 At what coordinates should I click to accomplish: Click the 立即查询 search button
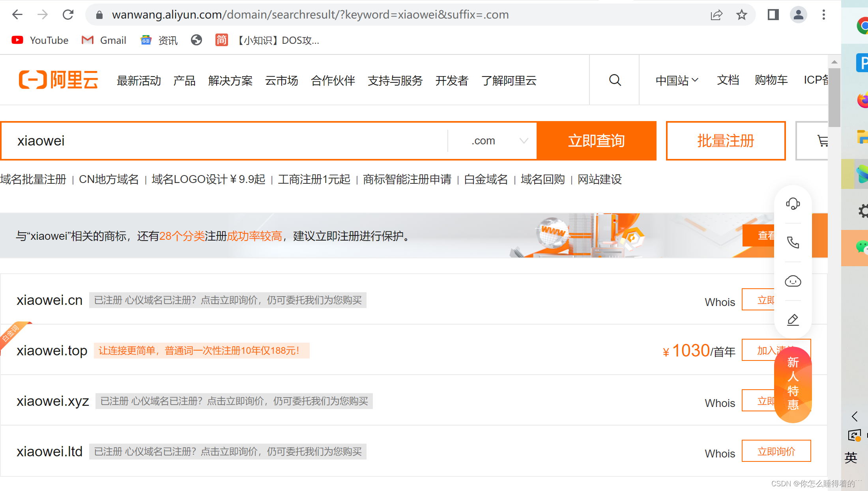click(x=596, y=141)
